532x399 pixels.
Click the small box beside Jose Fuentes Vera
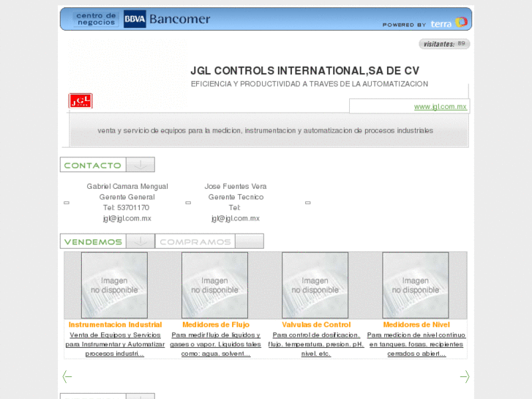(x=188, y=203)
